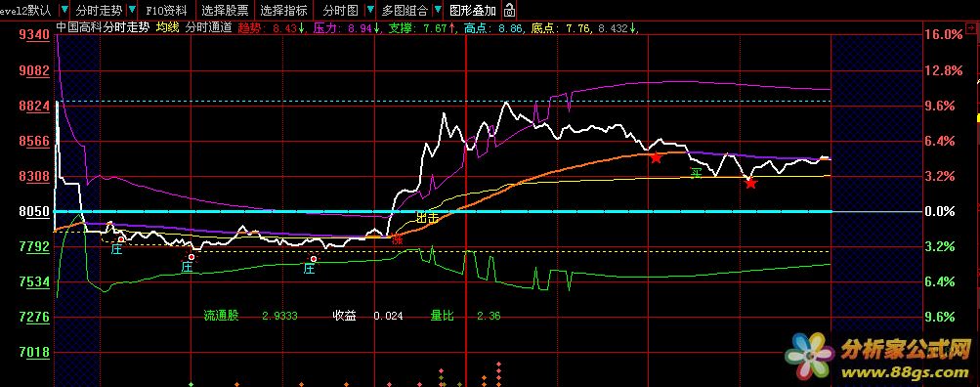Click the lock icon in the toolbar
The height and width of the screenshot is (387, 980).
click(509, 10)
